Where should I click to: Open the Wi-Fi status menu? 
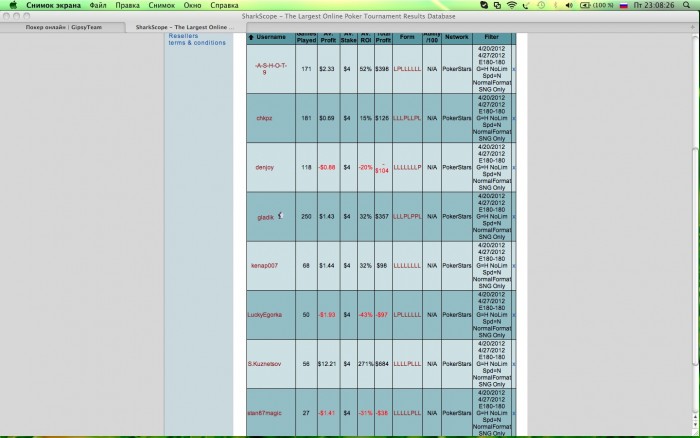(x=512, y=5)
